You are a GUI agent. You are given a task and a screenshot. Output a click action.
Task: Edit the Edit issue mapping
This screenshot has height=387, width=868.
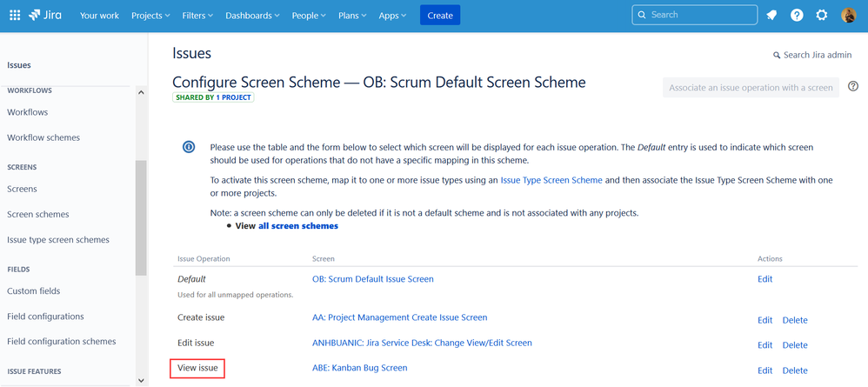tap(765, 345)
